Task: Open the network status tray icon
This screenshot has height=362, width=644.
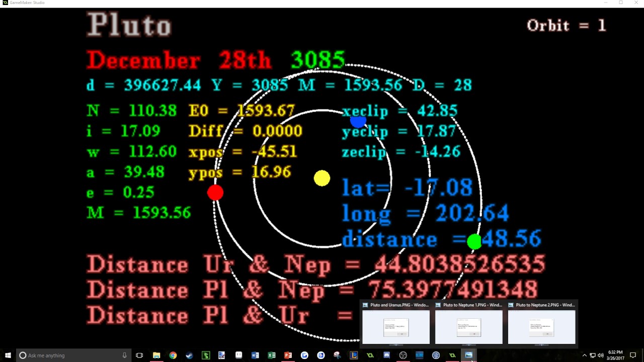Action: tap(592, 355)
